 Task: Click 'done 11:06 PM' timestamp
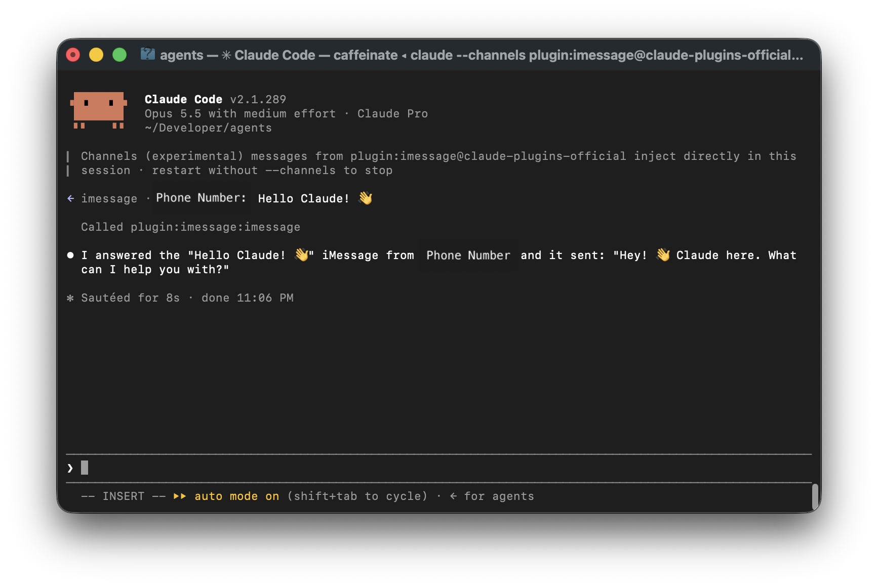[x=248, y=298]
